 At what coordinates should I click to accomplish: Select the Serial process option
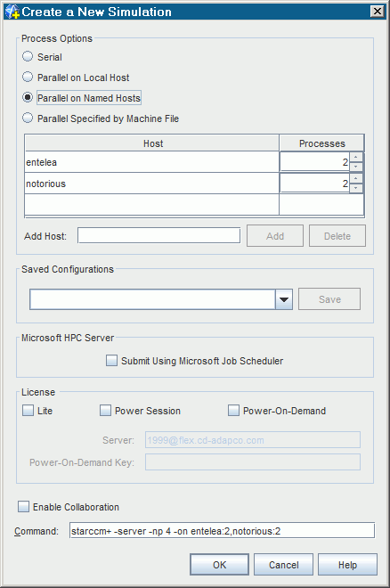point(28,57)
